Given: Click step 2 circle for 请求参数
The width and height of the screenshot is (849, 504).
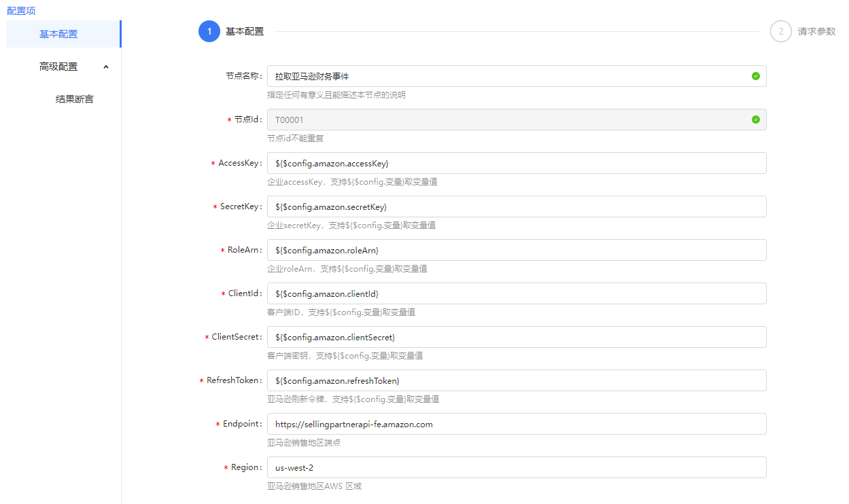Looking at the screenshot, I should [x=781, y=31].
